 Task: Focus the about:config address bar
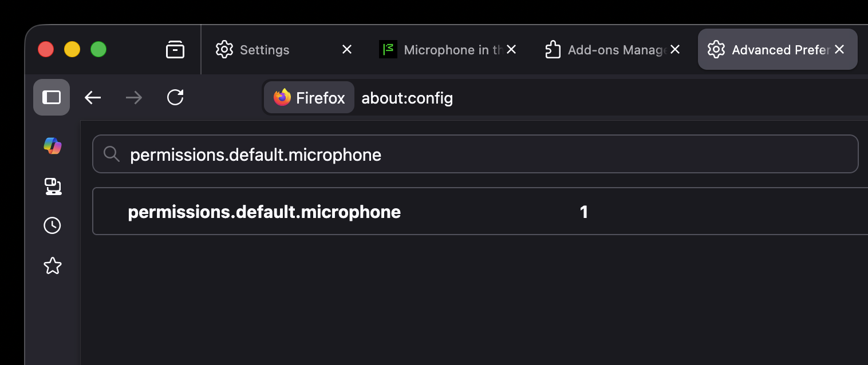coord(573,98)
